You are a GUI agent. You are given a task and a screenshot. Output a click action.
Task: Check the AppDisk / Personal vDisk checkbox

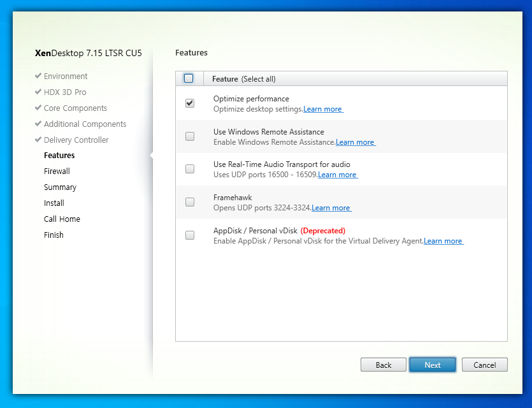pyautogui.click(x=190, y=235)
